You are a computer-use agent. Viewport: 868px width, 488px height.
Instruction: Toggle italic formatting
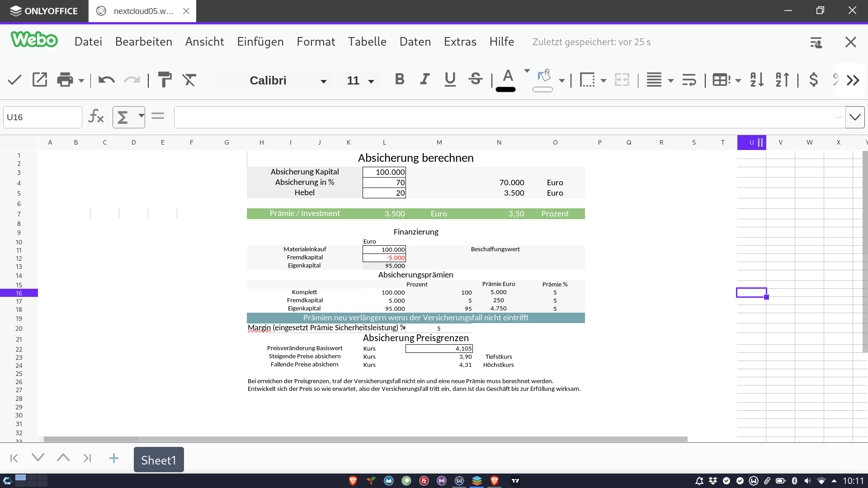pyautogui.click(x=425, y=80)
